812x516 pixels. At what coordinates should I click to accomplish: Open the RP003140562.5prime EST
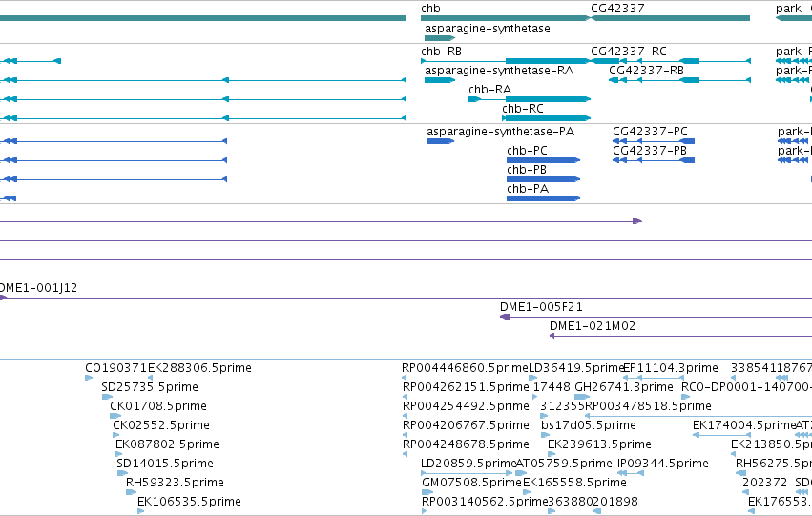(424, 511)
